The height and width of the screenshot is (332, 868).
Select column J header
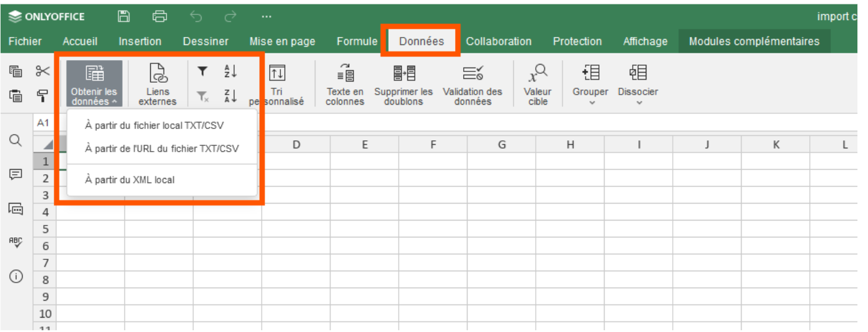click(707, 145)
